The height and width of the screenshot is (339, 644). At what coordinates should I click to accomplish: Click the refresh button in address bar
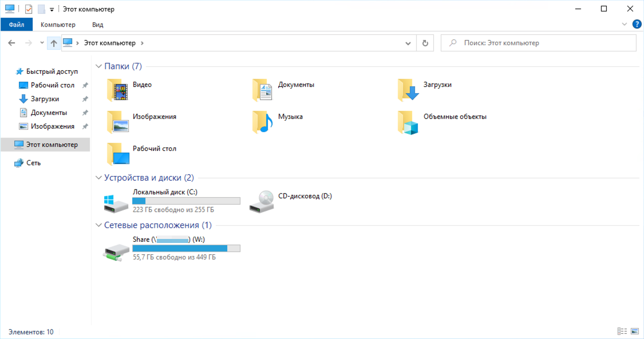(x=425, y=43)
